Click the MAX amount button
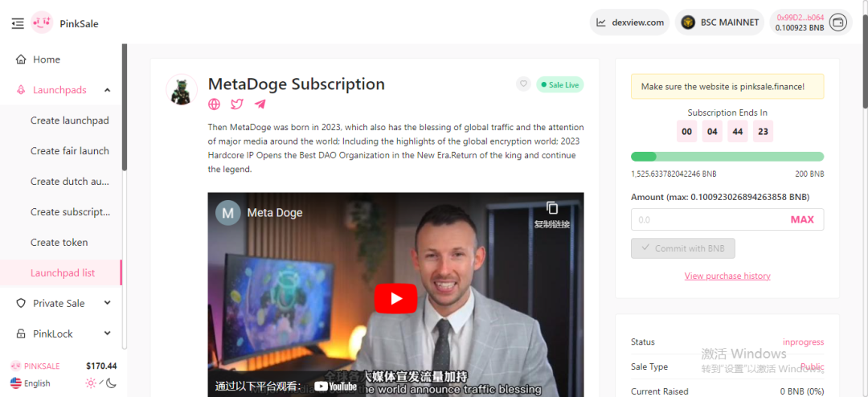This screenshot has width=868, height=397. tap(802, 219)
